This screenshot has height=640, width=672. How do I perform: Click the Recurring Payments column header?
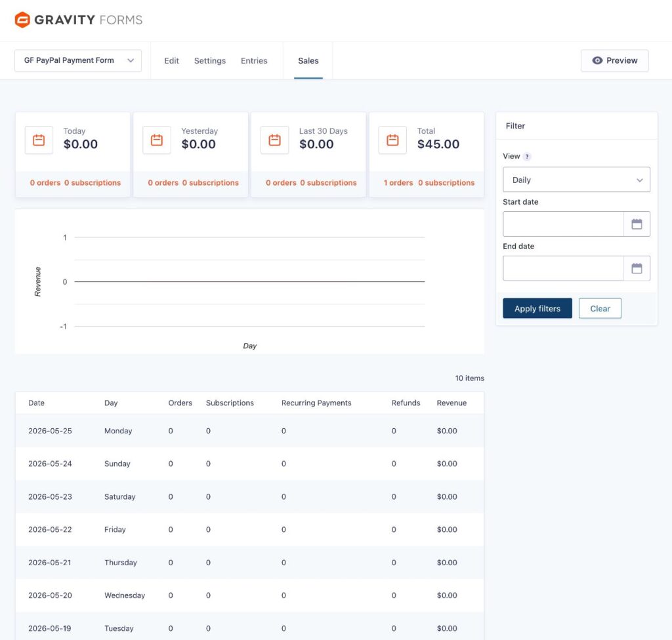coord(316,403)
